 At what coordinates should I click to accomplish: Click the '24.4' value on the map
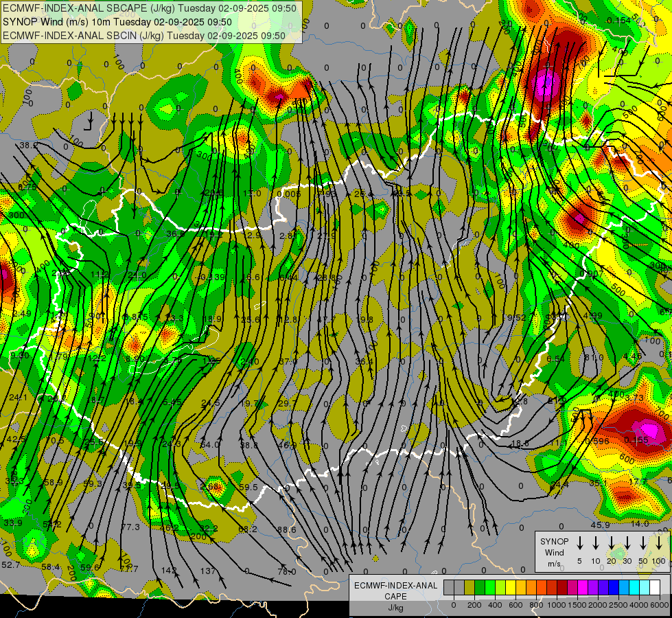559,484
